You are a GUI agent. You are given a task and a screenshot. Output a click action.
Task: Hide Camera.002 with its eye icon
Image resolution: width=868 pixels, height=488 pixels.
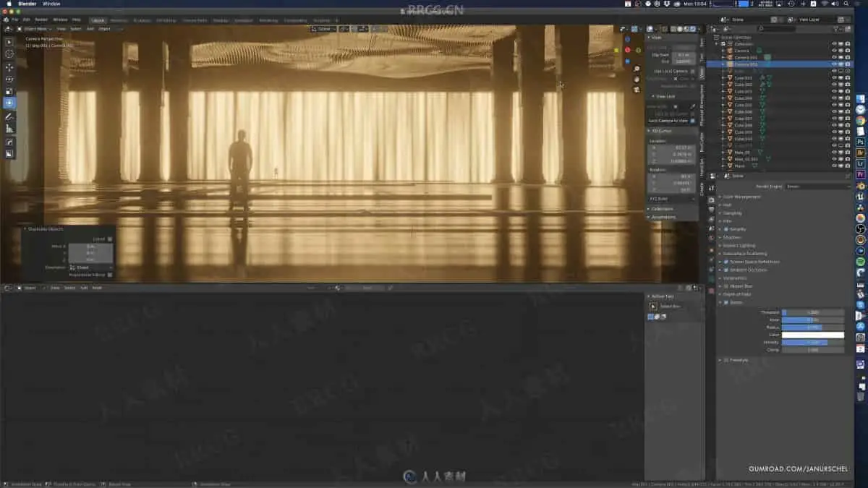tap(834, 64)
